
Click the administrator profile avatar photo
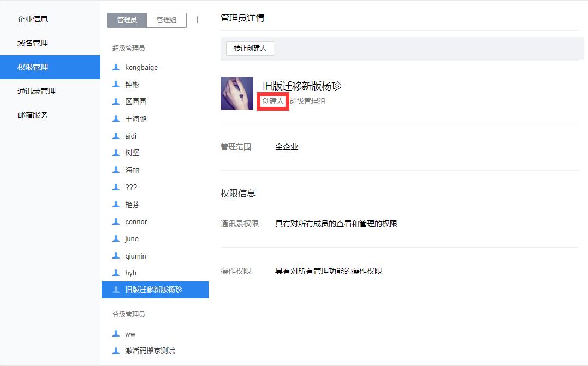(237, 93)
